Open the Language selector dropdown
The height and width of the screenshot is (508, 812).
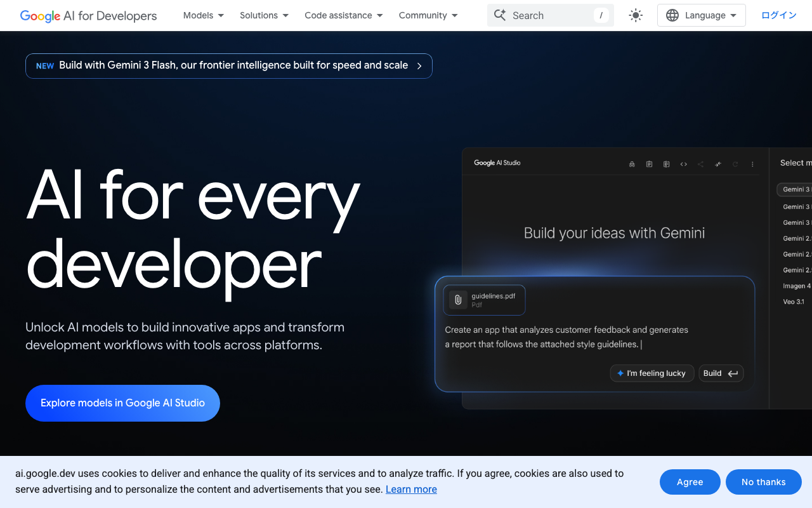pos(701,15)
